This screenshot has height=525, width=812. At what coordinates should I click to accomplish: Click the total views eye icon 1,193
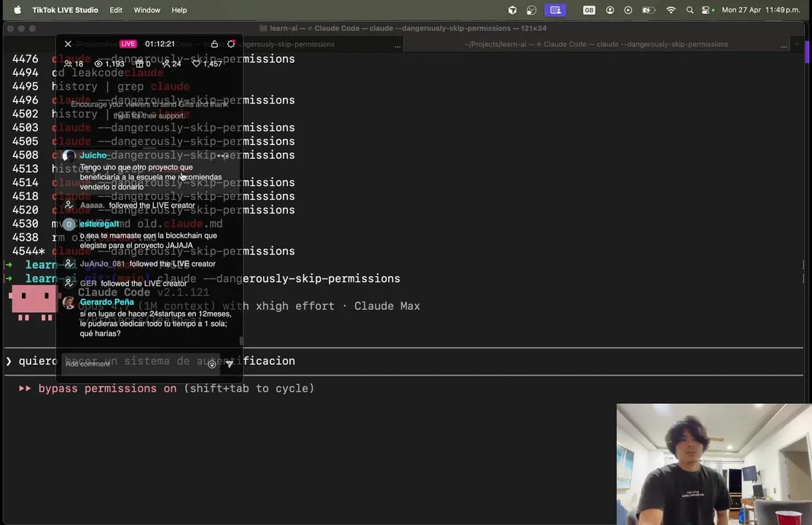point(98,63)
